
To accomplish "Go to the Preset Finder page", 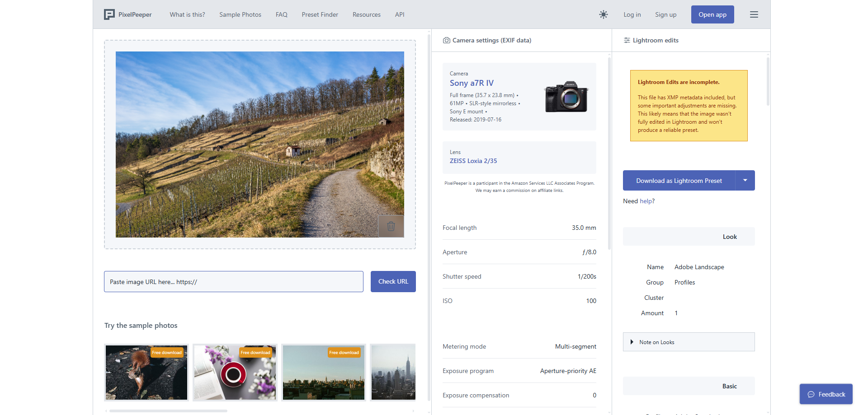I will [x=320, y=14].
